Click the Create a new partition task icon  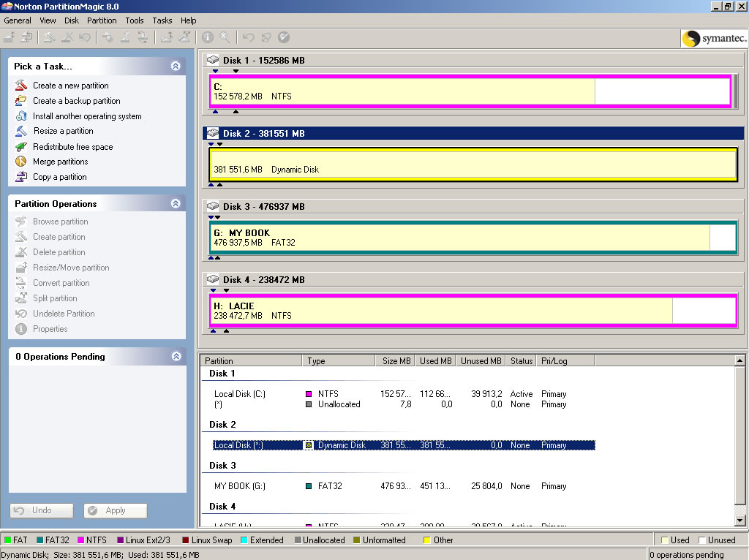(21, 86)
